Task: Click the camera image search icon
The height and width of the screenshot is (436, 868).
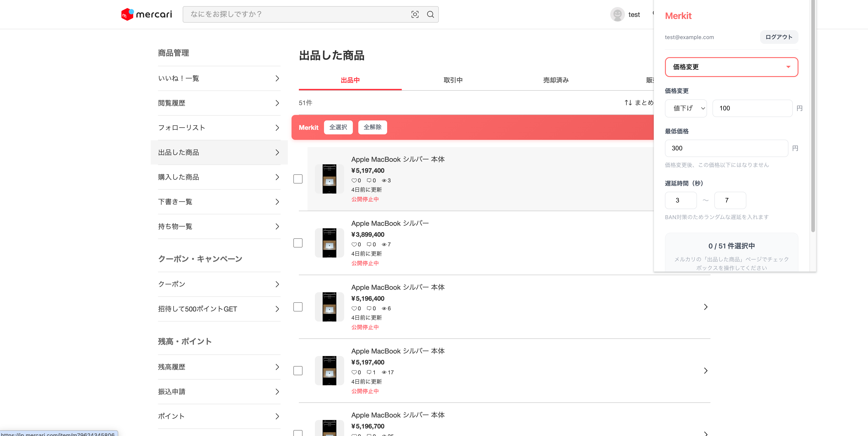Action: click(x=415, y=14)
